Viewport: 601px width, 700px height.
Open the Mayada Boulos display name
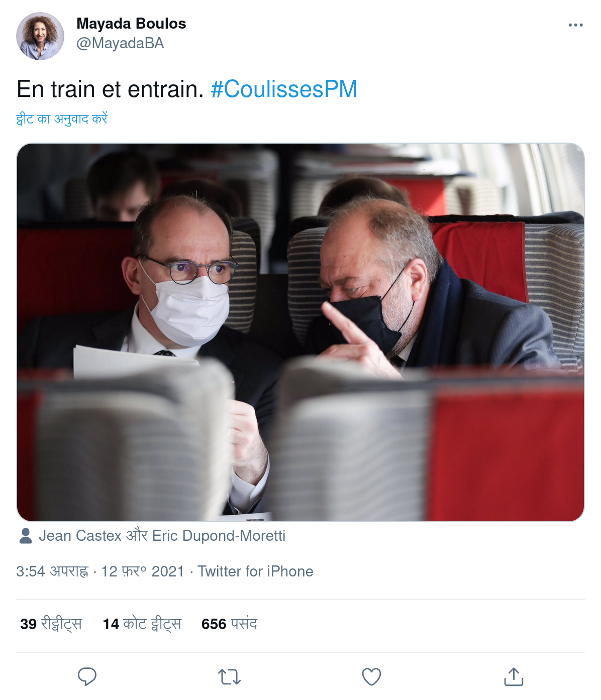click(x=131, y=24)
